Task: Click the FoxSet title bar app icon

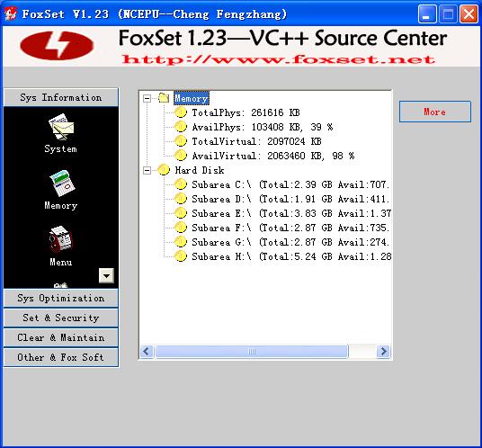Action: coord(10,13)
